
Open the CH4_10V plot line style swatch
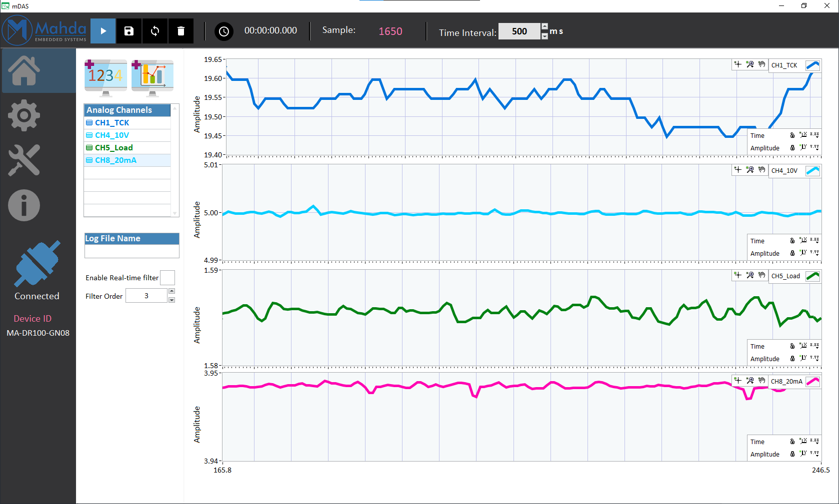point(812,171)
